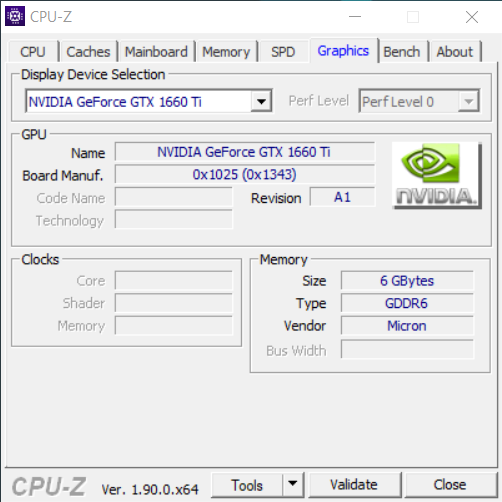Select the Mainboard tab

pyautogui.click(x=156, y=52)
